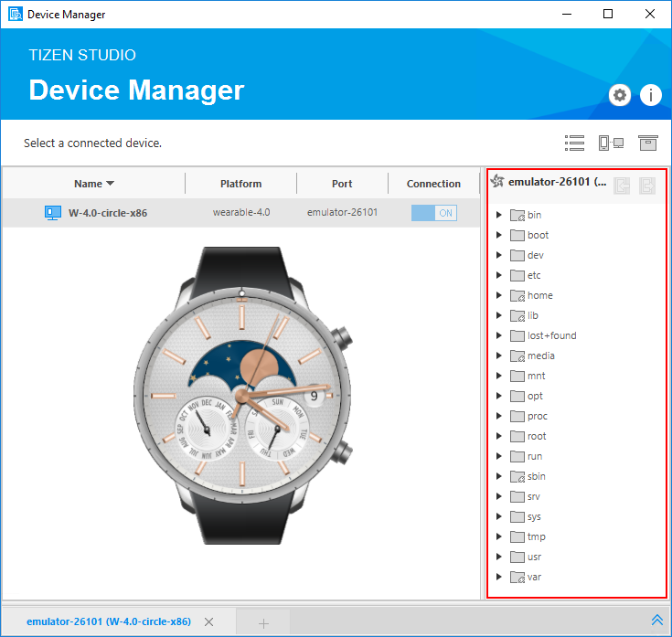Click the Platform column header
The image size is (672, 637).
[240, 184]
